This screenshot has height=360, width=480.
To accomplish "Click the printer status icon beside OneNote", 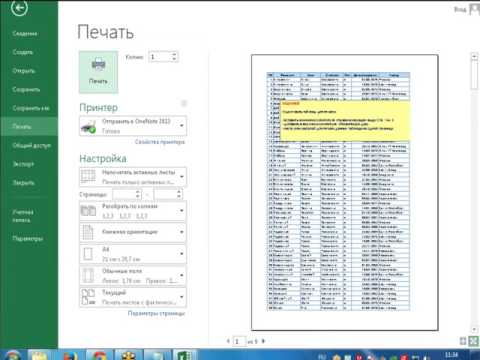I will 89,127.
